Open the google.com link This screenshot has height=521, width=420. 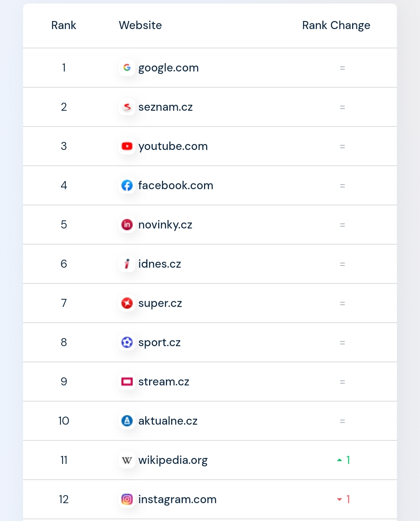click(168, 68)
